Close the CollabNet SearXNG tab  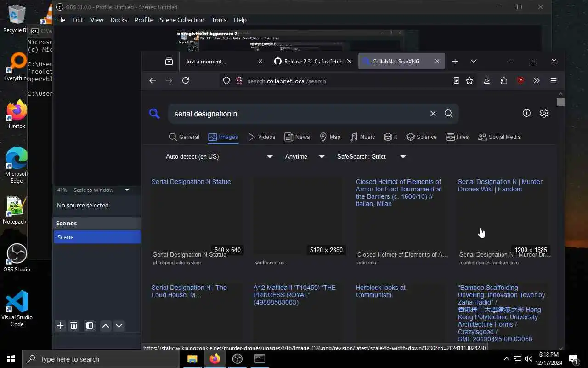[437, 61]
